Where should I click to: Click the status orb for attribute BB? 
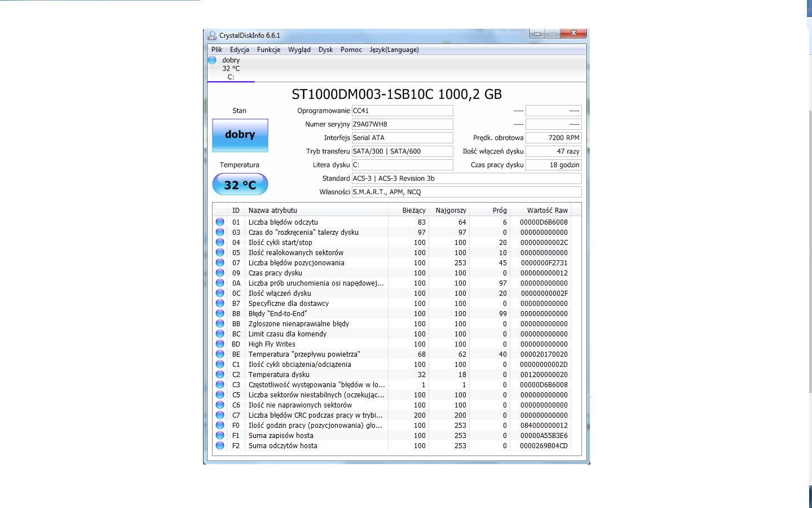tap(220, 323)
